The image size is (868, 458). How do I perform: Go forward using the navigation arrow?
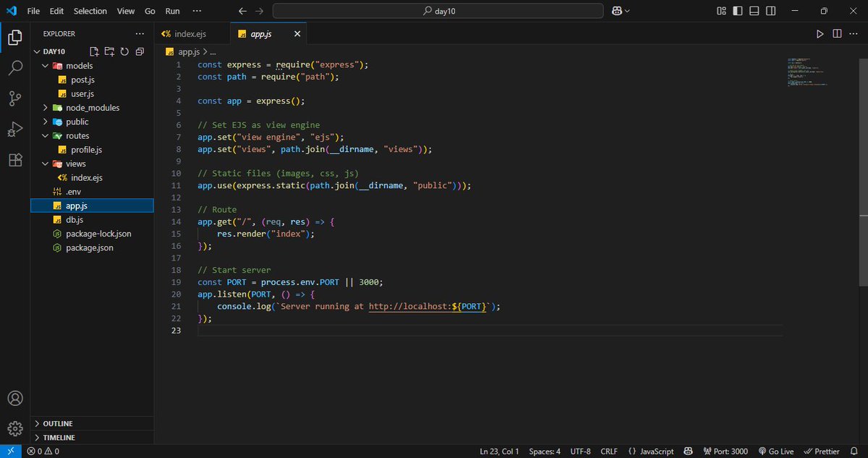pos(260,11)
